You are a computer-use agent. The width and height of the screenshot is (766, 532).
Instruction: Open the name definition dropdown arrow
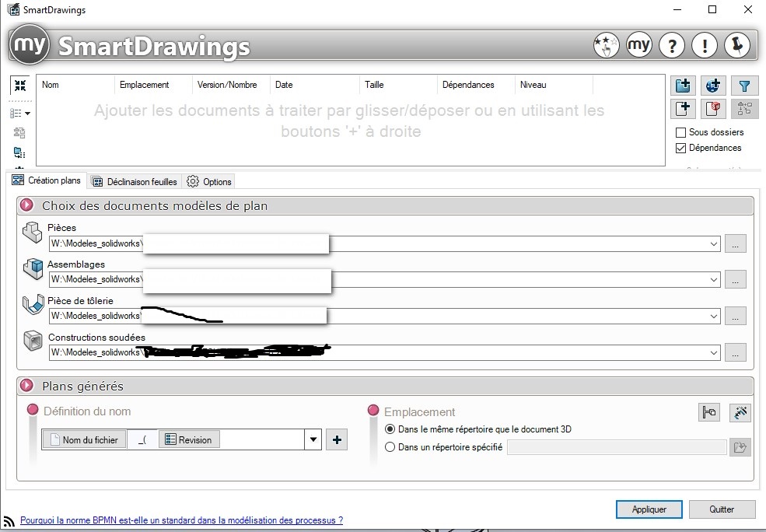[x=313, y=439]
